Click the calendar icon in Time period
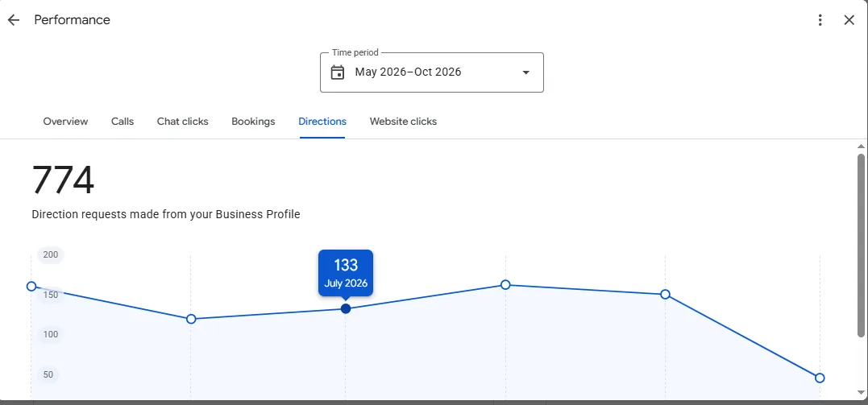This screenshot has height=405, width=868. [338, 72]
